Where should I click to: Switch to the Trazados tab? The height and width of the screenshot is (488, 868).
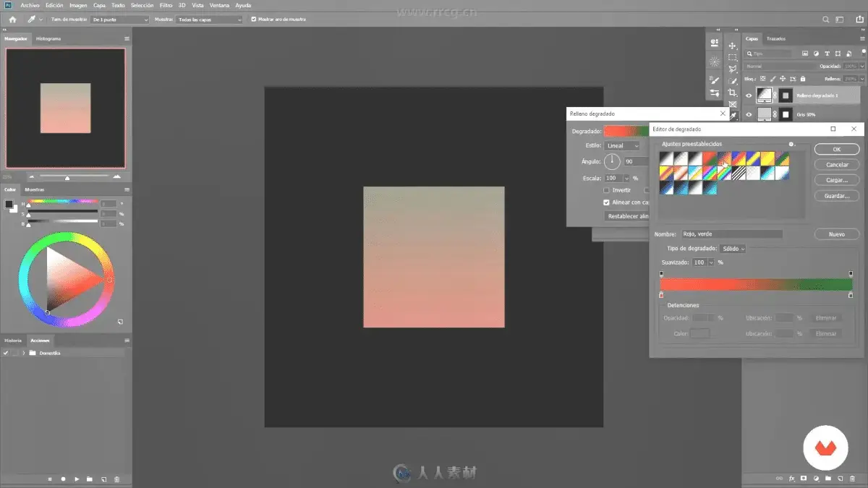point(776,38)
